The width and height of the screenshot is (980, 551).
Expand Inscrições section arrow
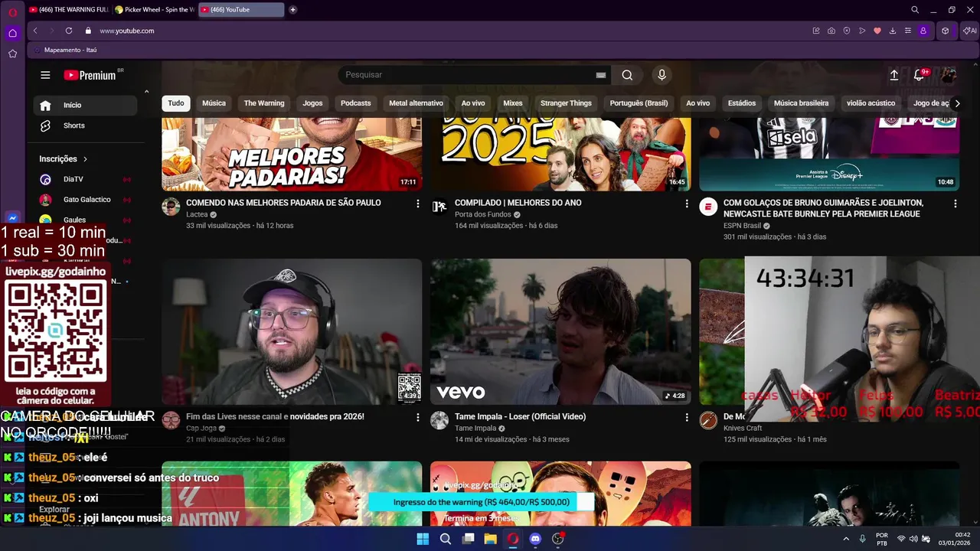click(85, 159)
